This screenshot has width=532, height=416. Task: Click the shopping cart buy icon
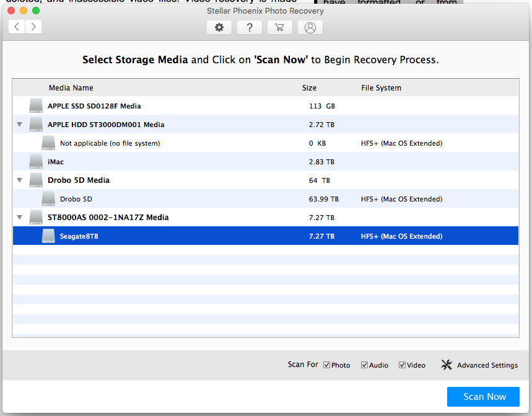coord(279,27)
